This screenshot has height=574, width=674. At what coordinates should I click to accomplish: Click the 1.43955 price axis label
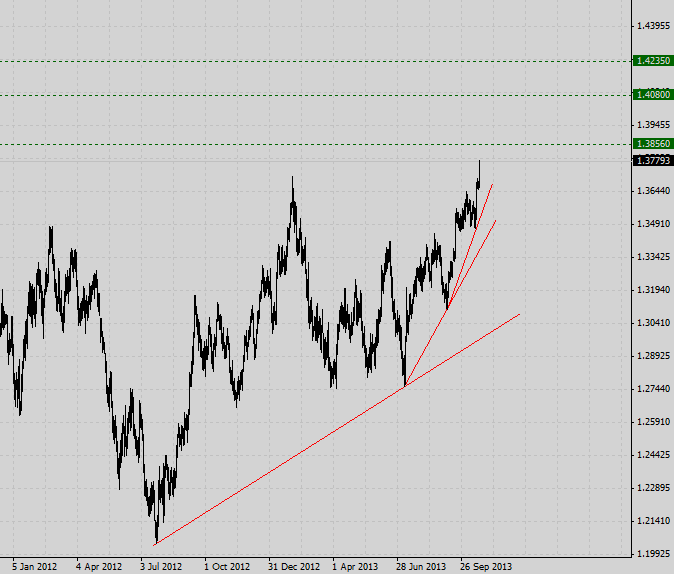pyautogui.click(x=653, y=26)
